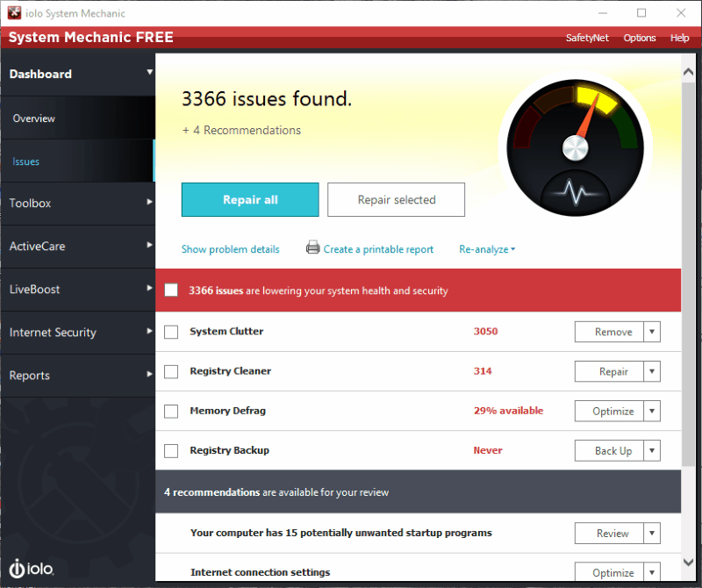Open dropdown beside Internet connection Optimize button
Viewport: 702px width, 588px height.
(x=652, y=572)
